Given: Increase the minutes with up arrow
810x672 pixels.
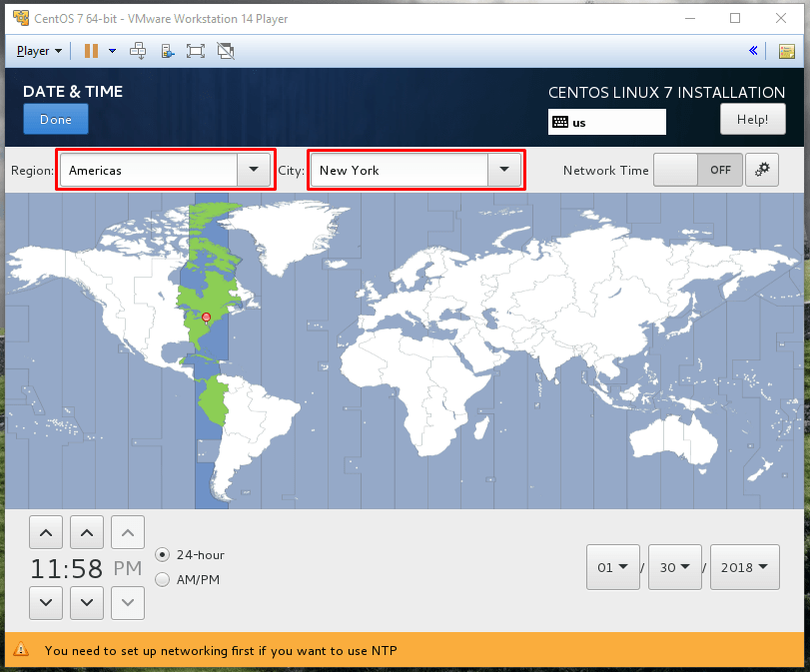Looking at the screenshot, I should 87,532.
